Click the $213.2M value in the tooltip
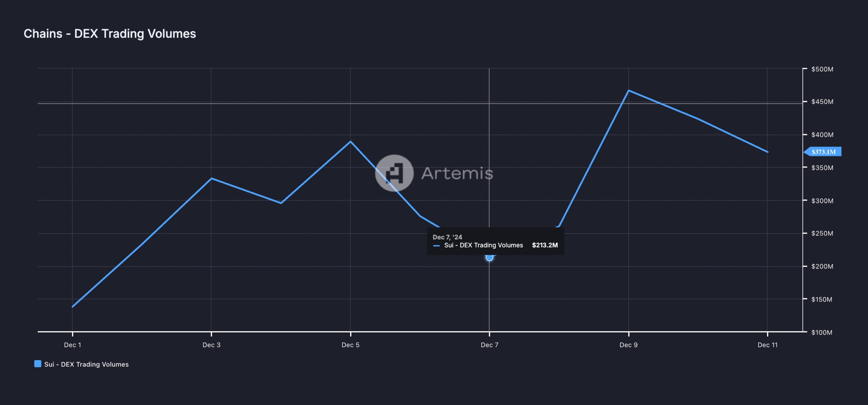 pos(545,245)
